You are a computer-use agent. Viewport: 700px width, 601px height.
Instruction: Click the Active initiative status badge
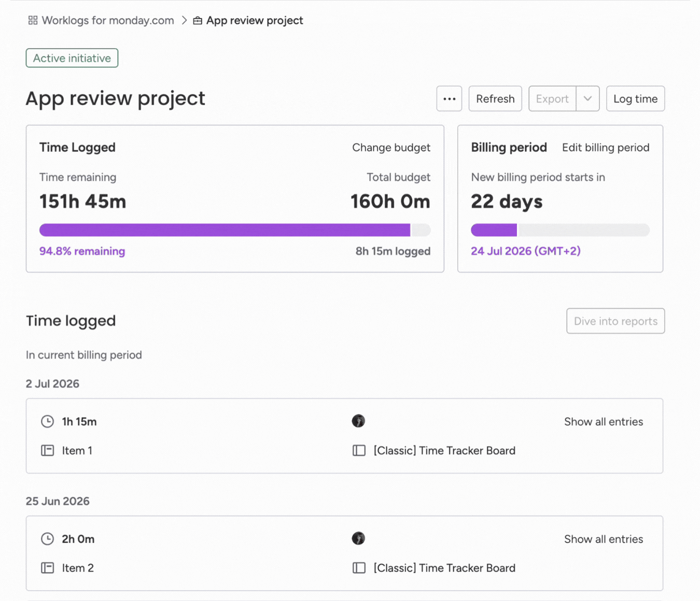72,58
